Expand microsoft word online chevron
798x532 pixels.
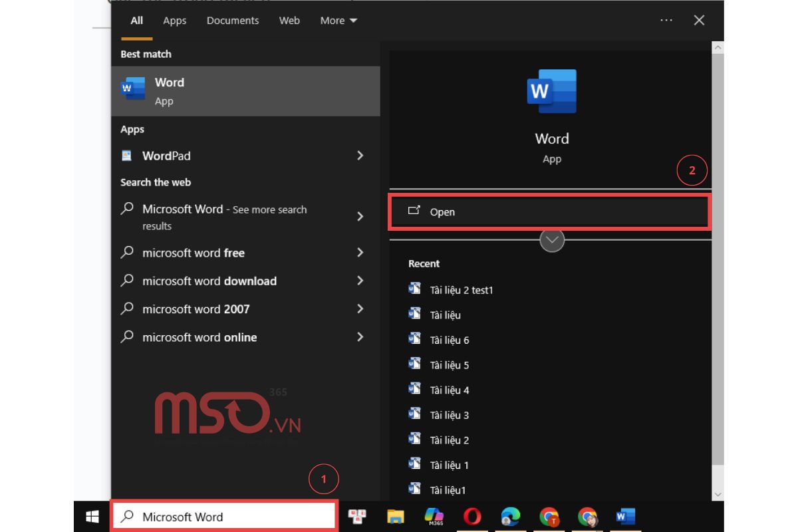(x=360, y=337)
